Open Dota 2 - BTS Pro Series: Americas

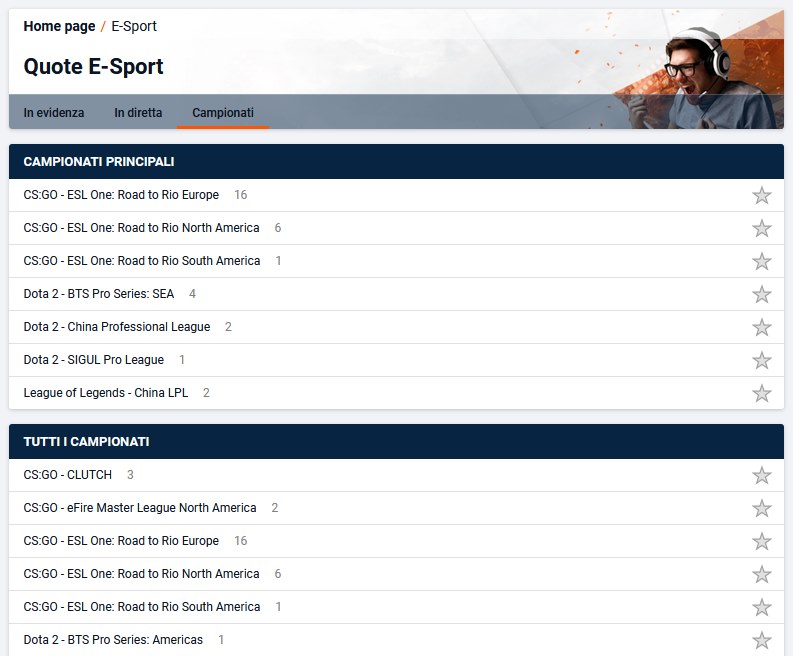(113, 639)
